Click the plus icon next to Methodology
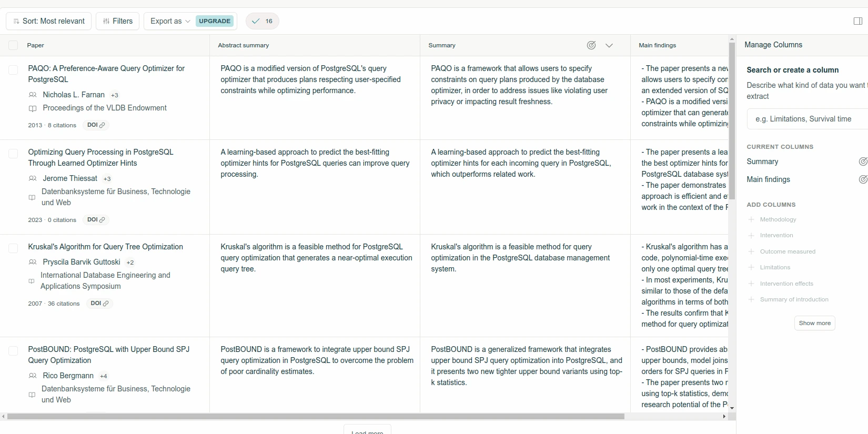Viewport: 868px width, 434px height. point(751,219)
